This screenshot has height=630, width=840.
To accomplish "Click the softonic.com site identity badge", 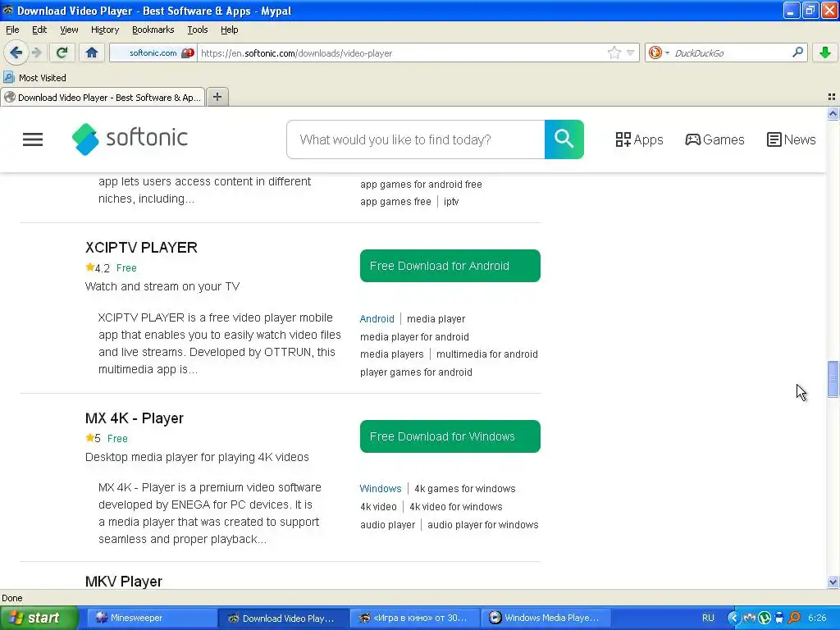I will (154, 52).
